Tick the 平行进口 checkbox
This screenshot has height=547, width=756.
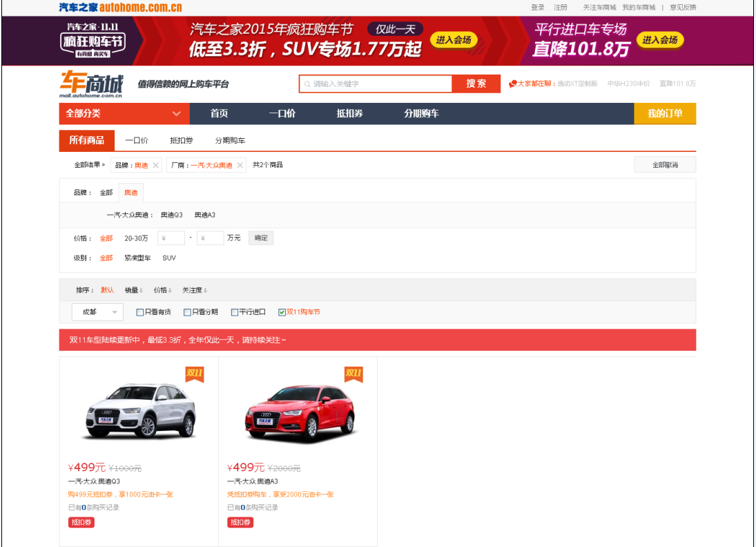[x=235, y=312]
